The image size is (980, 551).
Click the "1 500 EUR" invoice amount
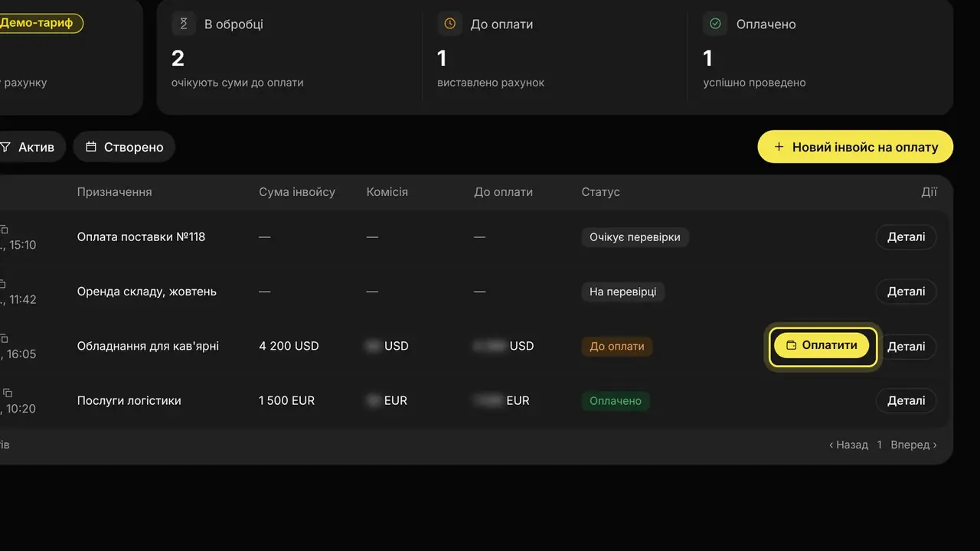coord(286,400)
